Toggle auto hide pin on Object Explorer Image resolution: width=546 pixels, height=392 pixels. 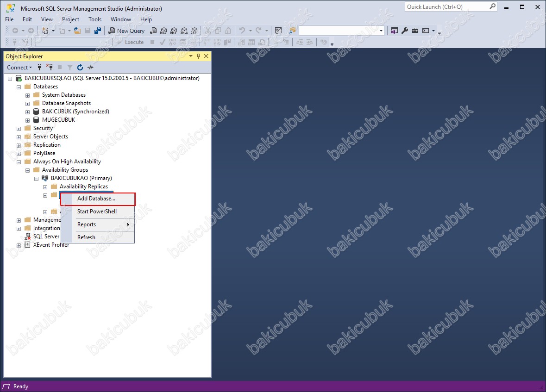point(199,56)
